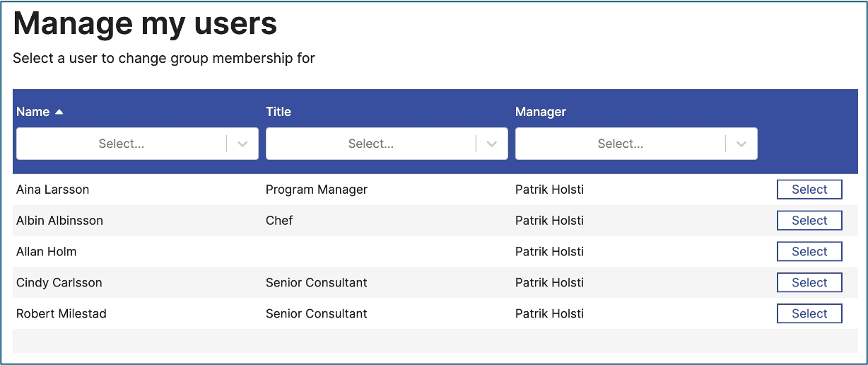Click the Manager filter Select field
This screenshot has height=365, width=868.
621,144
